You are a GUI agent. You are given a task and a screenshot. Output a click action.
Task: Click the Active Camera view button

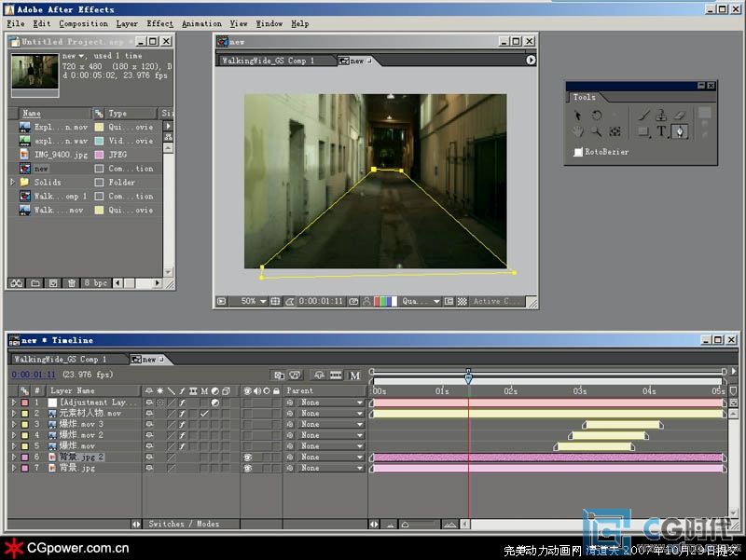pyautogui.click(x=497, y=301)
